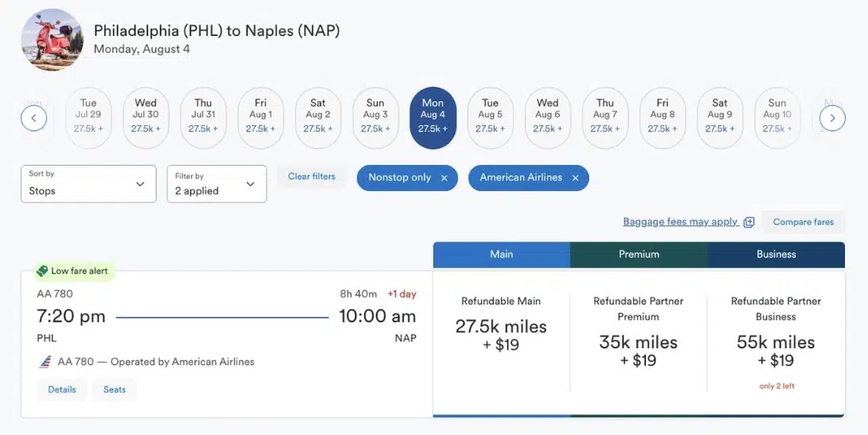The height and width of the screenshot is (435, 868).
Task: Click the 7:20 pm departure time
Action: [x=71, y=316]
